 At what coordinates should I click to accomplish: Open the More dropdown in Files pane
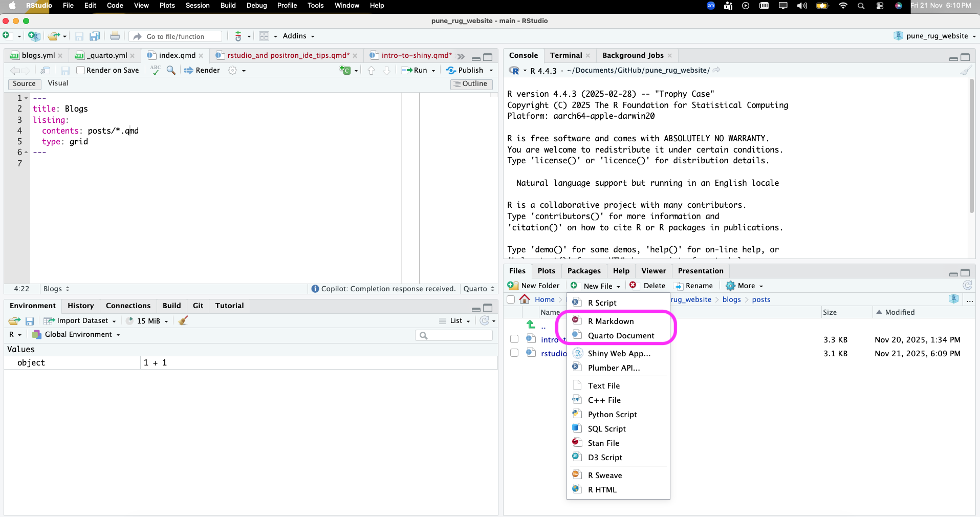point(745,286)
